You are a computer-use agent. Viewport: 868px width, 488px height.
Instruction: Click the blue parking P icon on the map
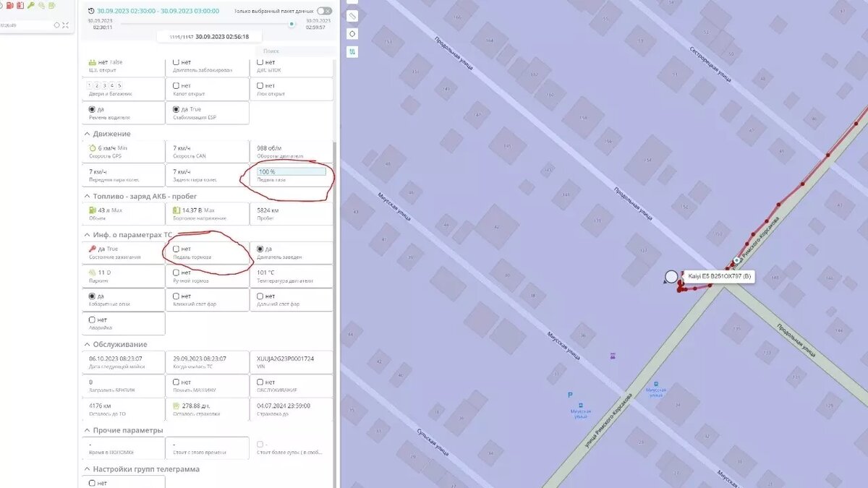[x=570, y=395]
